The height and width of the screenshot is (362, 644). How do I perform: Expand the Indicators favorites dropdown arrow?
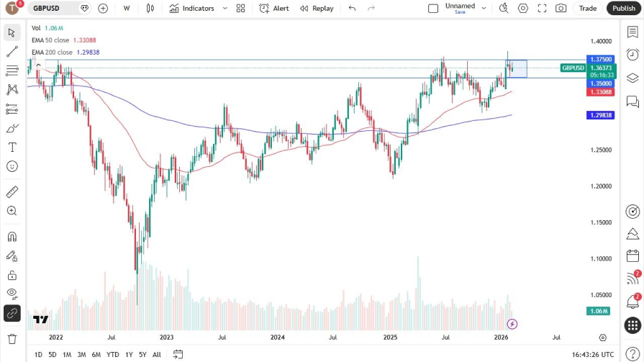pyautogui.click(x=225, y=8)
